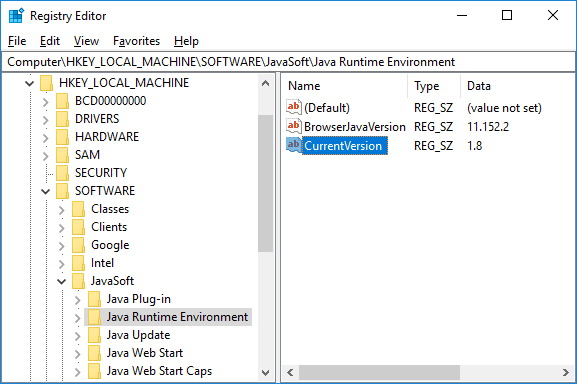577x384 pixels.
Task: Click the BCD00000000 folder icon
Action: pos(62,101)
